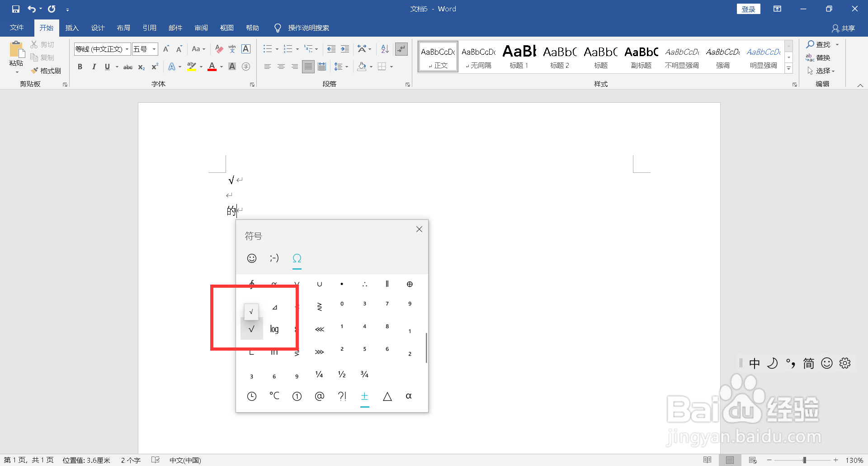Screen dimensions: 868x466
Task: Toggle bold formatting
Action: (x=80, y=67)
